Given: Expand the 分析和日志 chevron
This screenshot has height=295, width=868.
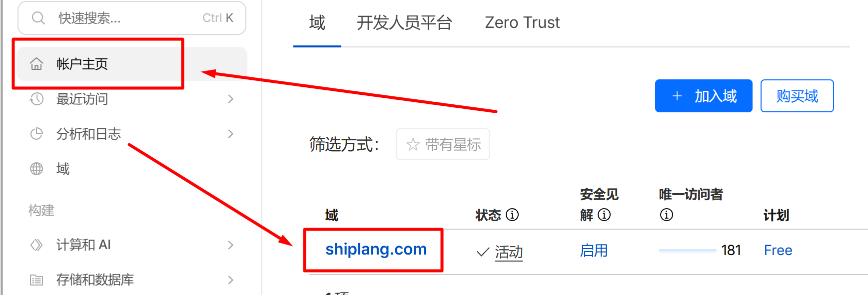Looking at the screenshot, I should tap(230, 134).
